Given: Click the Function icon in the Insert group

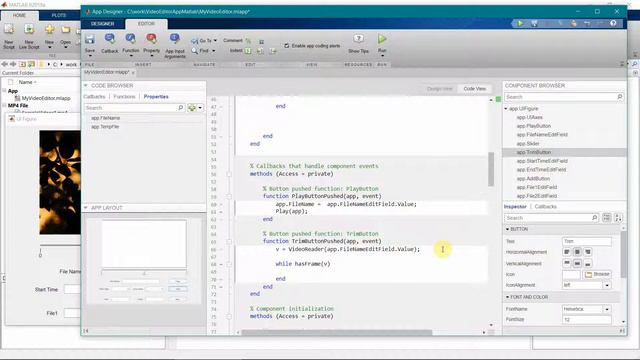Looking at the screenshot, I should pyautogui.click(x=131, y=39).
